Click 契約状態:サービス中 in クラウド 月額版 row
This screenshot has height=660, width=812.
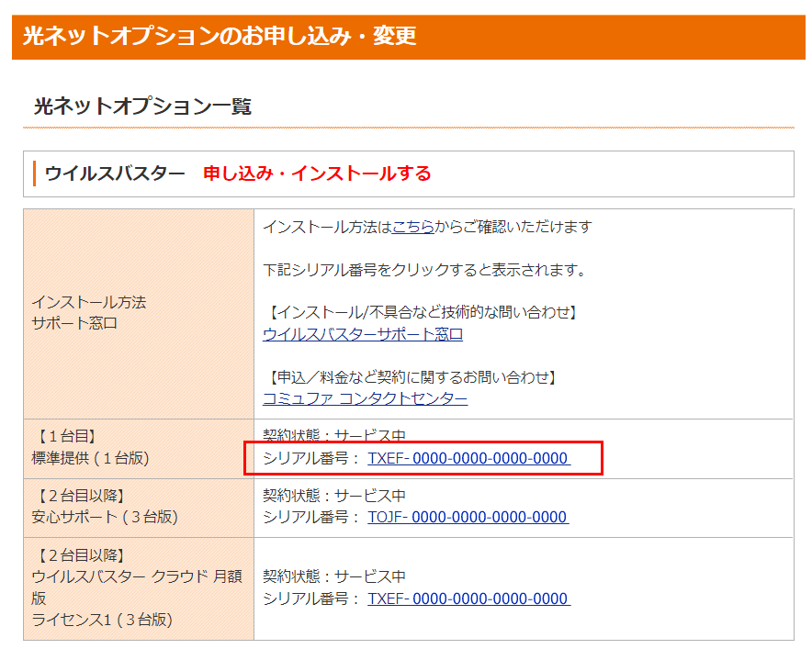pyautogui.click(x=334, y=576)
